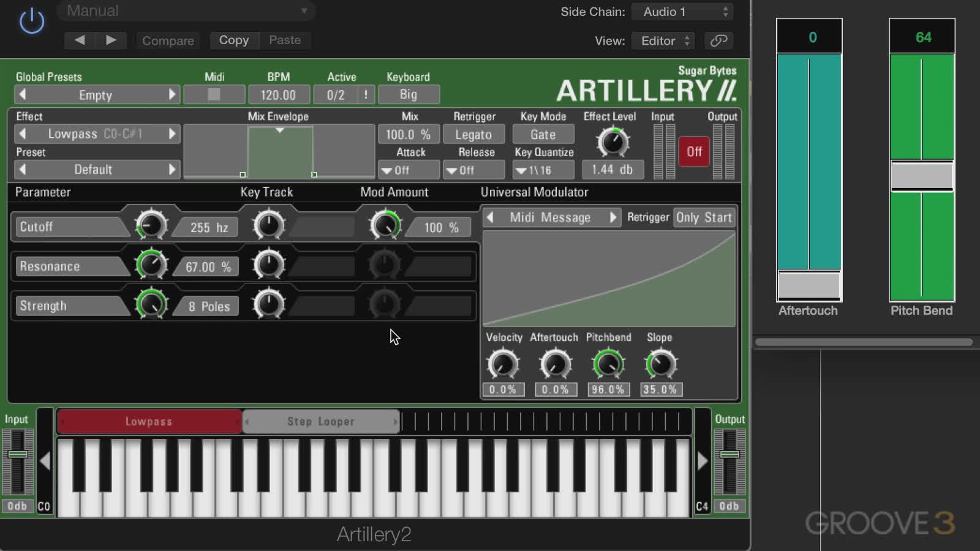Select the Step Looper keyboard zone
The image size is (980, 551).
pyautogui.click(x=321, y=421)
